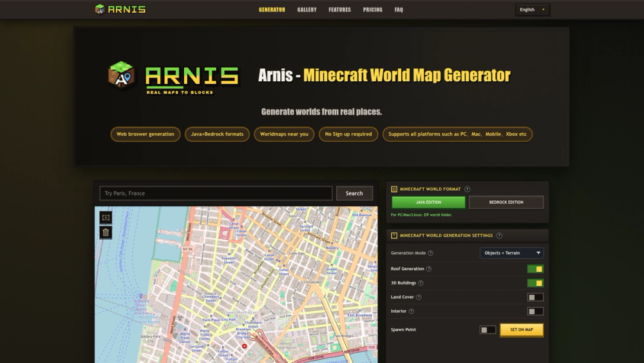Click the Minecraft World Map Generator heading
Image resolution: width=644 pixels, height=363 pixels.
[x=406, y=75]
